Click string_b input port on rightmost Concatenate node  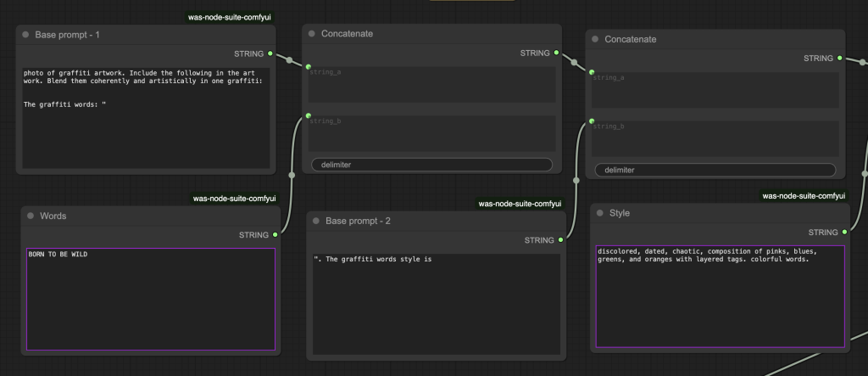pos(592,121)
